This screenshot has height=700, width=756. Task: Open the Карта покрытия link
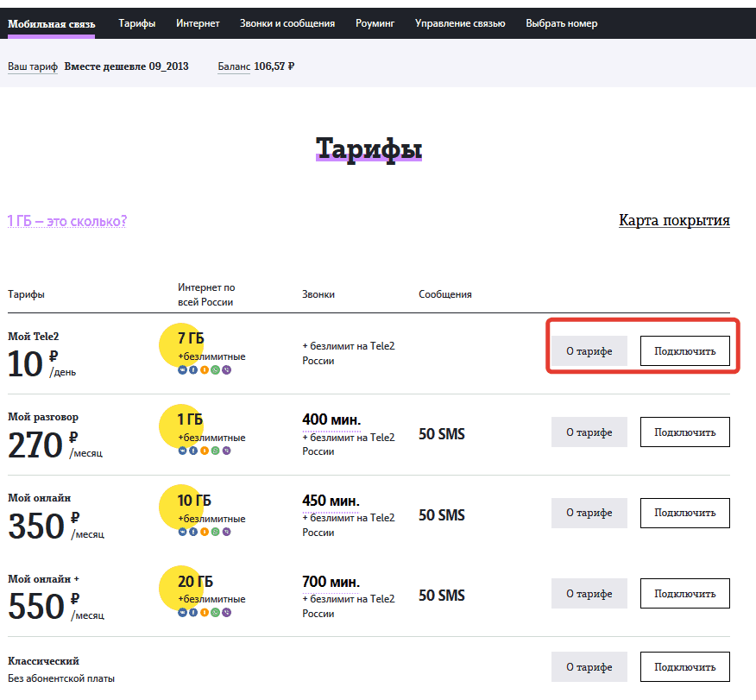[674, 220]
